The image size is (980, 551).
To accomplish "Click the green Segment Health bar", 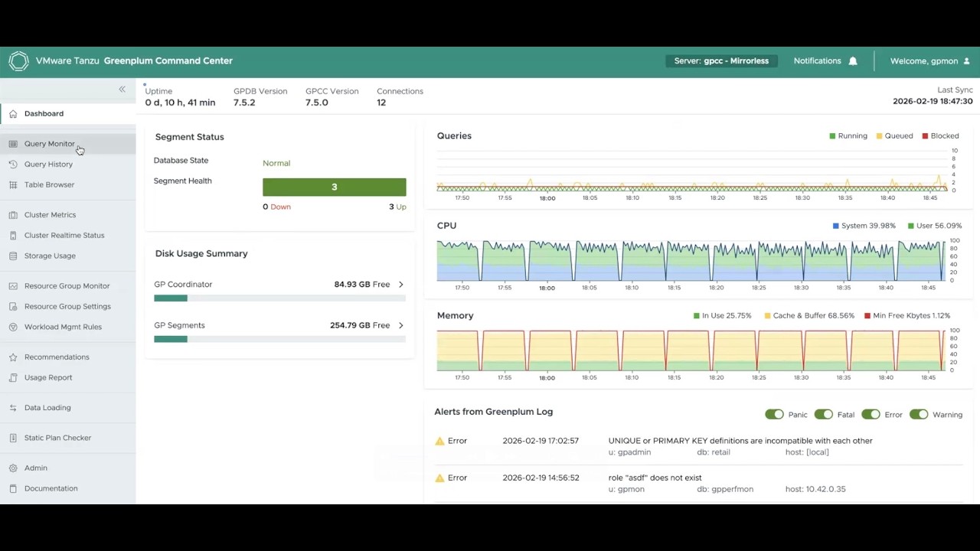I will point(335,187).
